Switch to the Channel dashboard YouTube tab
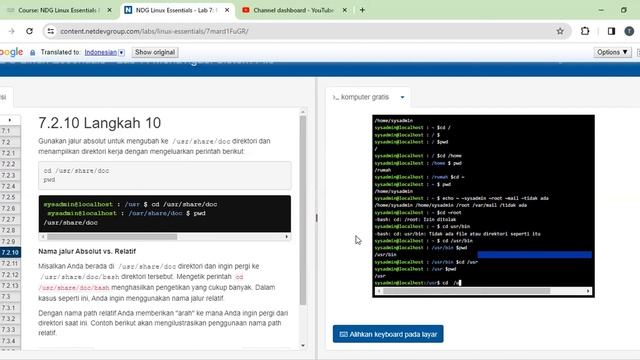 click(294, 10)
